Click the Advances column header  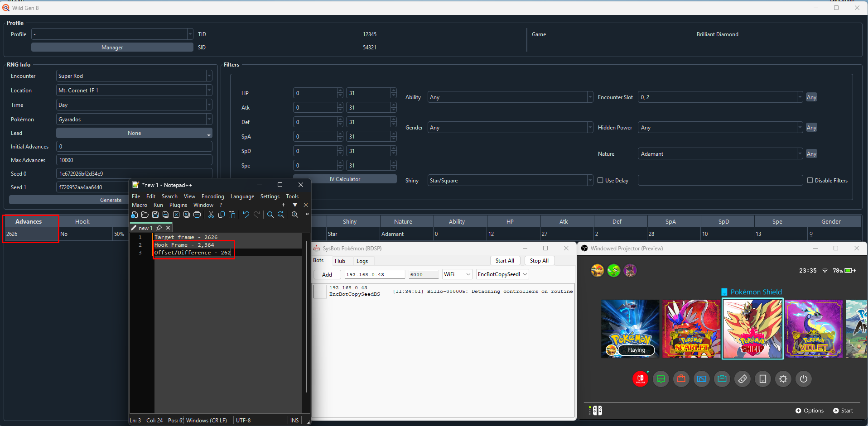[x=29, y=221]
